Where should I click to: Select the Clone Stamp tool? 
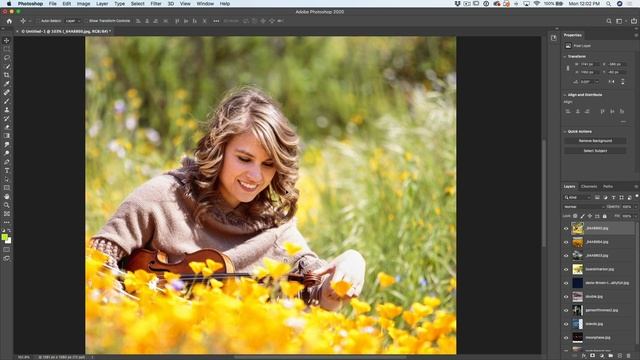tap(7, 109)
